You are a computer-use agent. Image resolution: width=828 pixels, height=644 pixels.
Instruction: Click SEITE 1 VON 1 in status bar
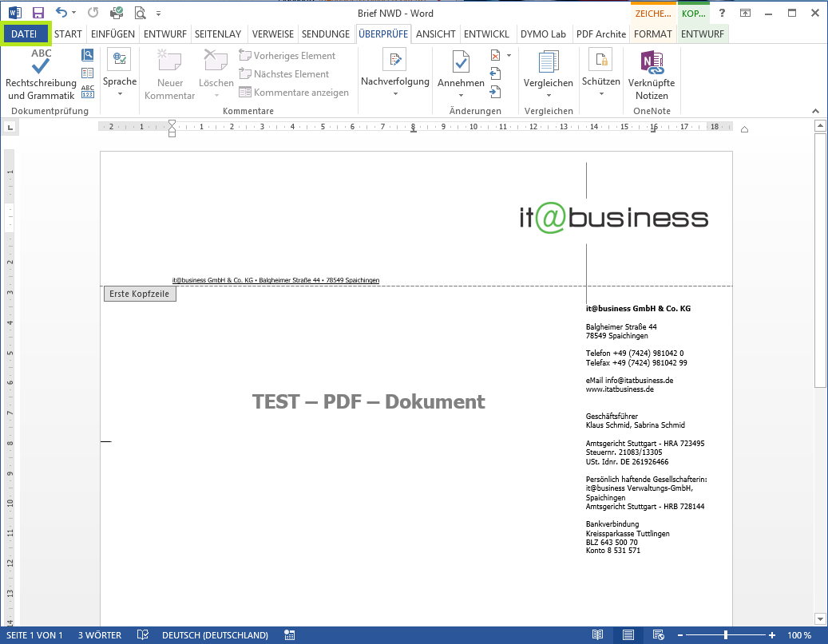[x=34, y=635]
